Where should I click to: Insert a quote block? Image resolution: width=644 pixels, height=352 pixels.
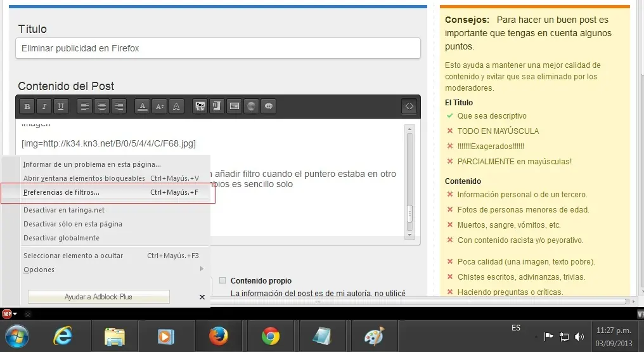click(268, 107)
